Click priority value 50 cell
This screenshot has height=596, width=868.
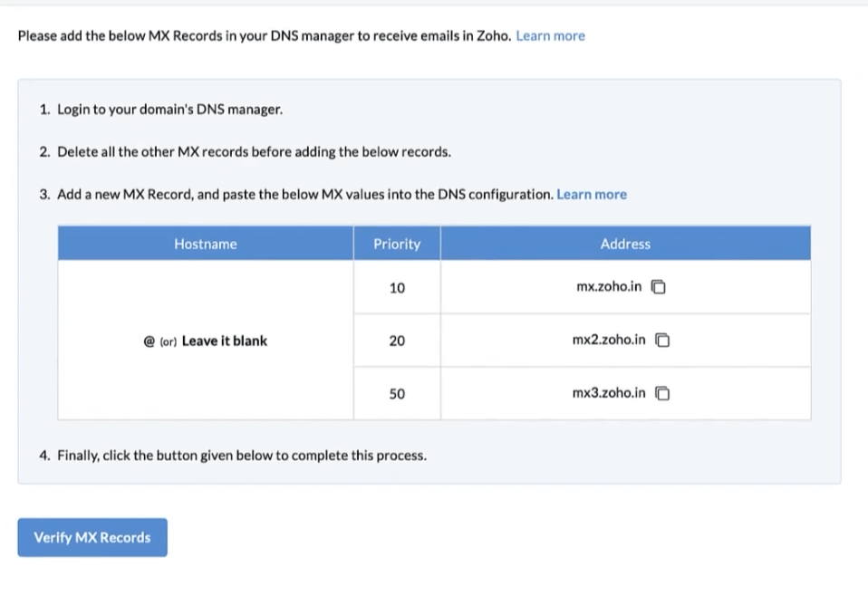click(397, 393)
